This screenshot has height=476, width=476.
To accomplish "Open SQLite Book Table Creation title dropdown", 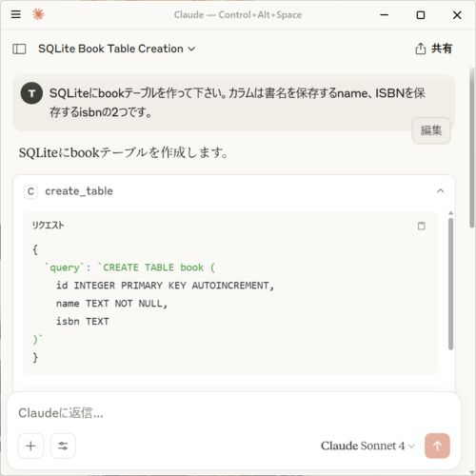I will point(116,49).
